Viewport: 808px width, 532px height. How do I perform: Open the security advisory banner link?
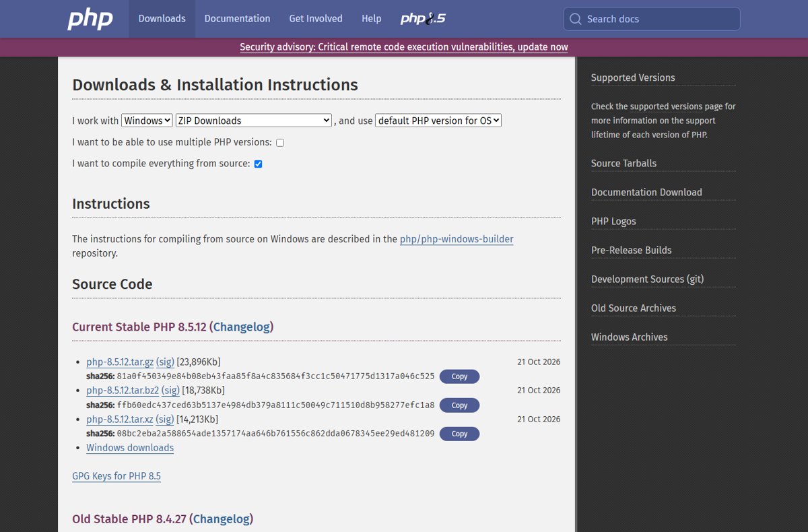404,47
